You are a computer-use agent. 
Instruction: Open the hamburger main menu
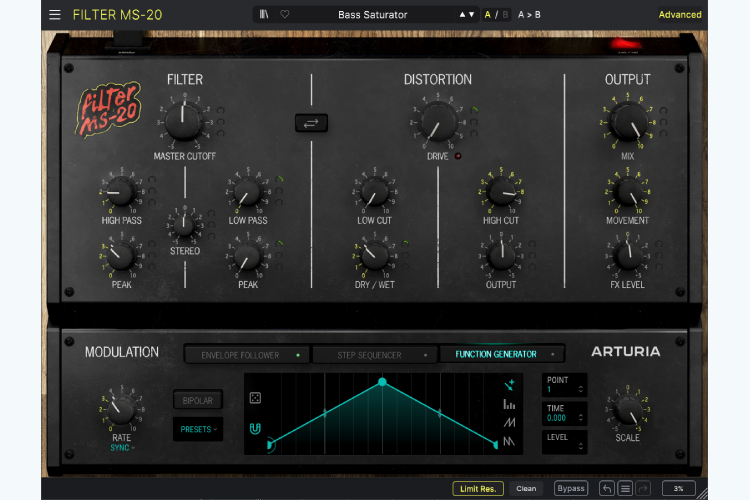coord(55,14)
